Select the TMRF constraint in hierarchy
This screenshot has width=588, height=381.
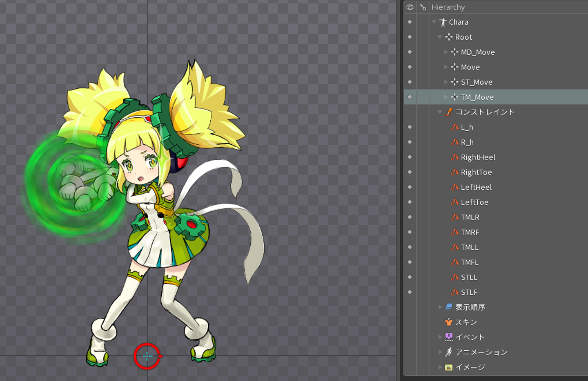470,232
